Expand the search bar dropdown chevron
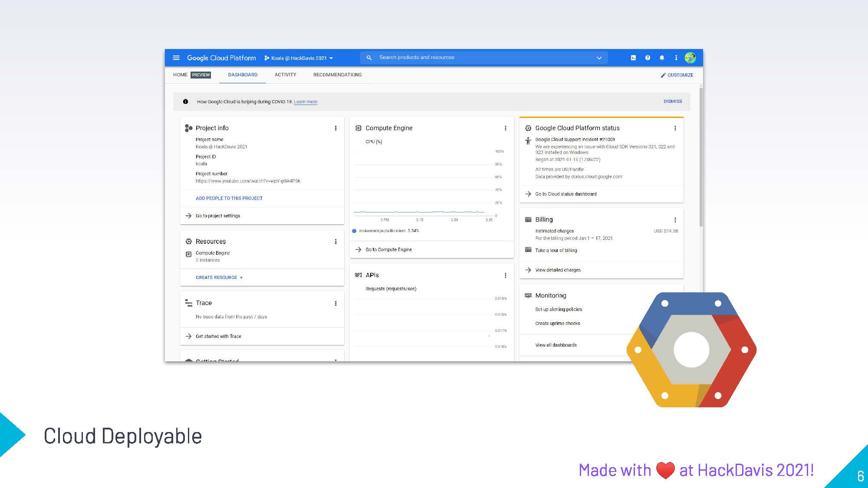 (x=599, y=58)
